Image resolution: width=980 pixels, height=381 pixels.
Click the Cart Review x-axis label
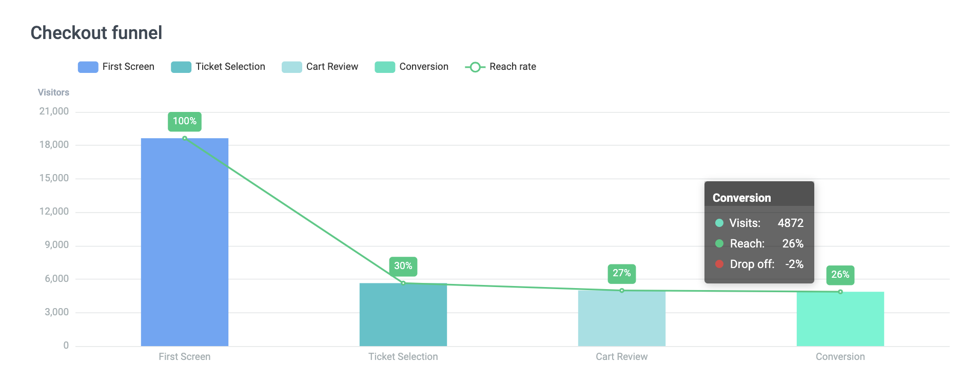pos(622,357)
